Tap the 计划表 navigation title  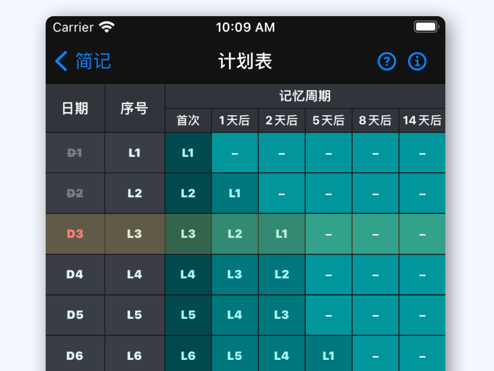pyautogui.click(x=245, y=61)
